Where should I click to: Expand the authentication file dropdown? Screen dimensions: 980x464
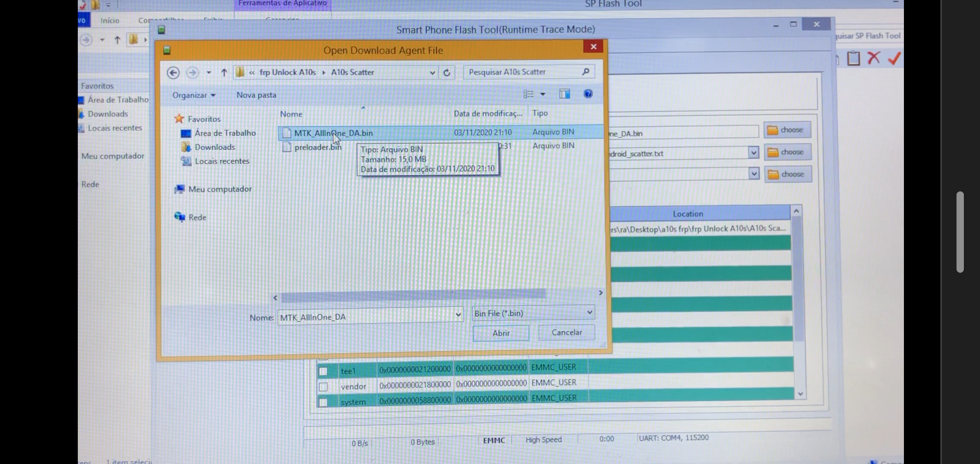754,174
